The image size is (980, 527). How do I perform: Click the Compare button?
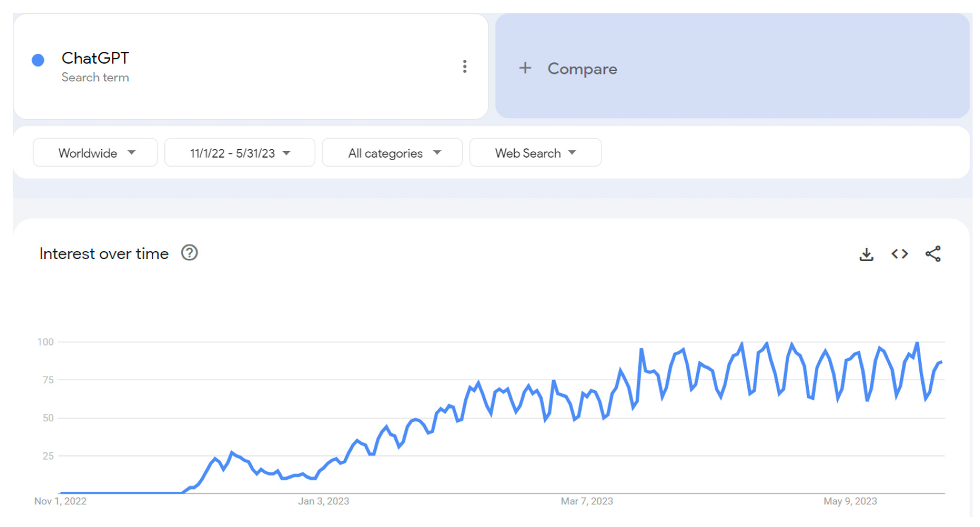click(582, 69)
